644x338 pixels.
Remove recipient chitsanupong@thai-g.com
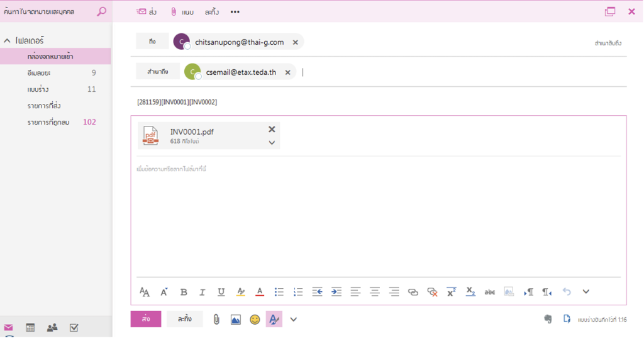(x=295, y=42)
